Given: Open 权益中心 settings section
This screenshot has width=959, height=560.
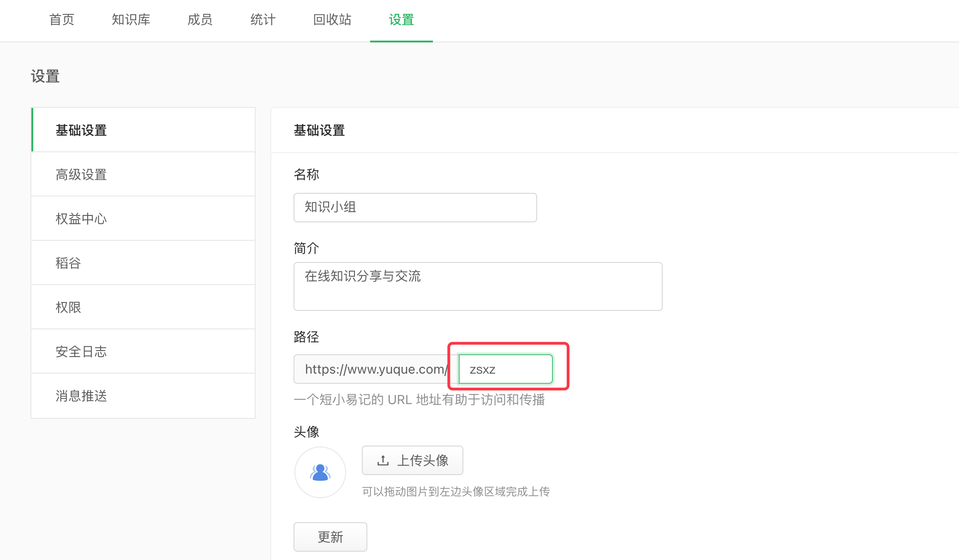Looking at the screenshot, I should 143,219.
